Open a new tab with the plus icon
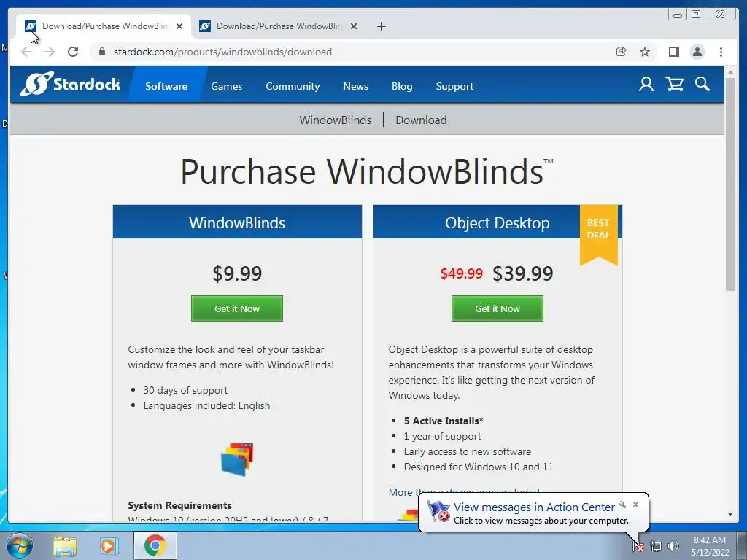The height and width of the screenshot is (560, 747). tap(381, 26)
